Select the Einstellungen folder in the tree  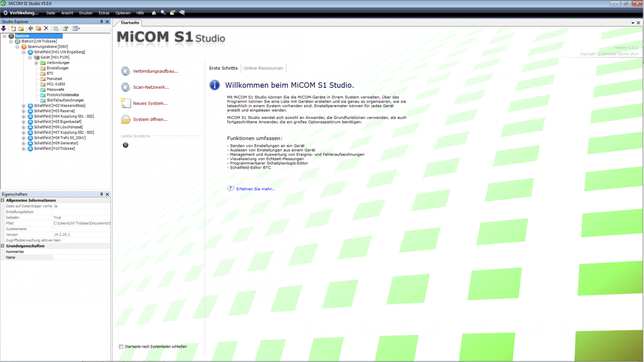pos(57,68)
